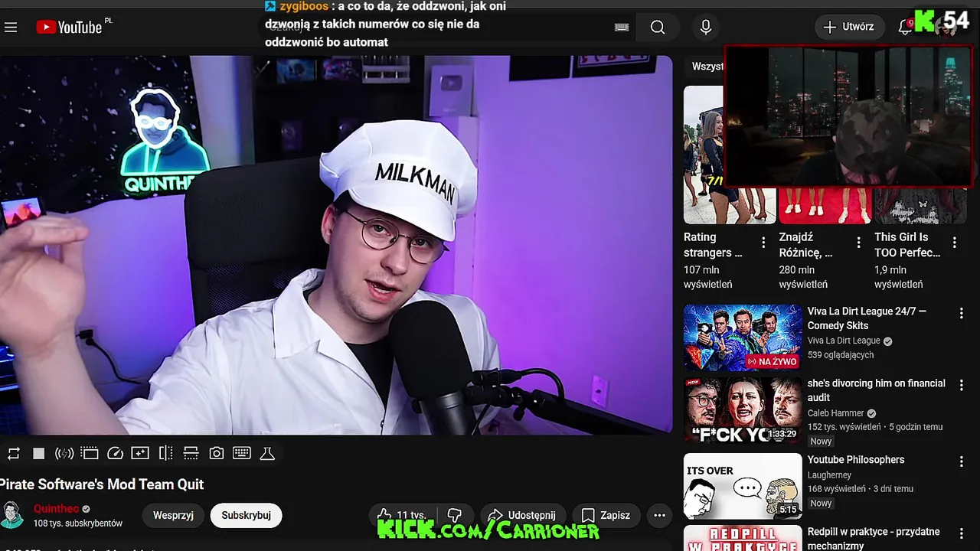Image resolution: width=980 pixels, height=551 pixels.
Task: Open options for Znajdź Różnicę short
Action: 859,243
